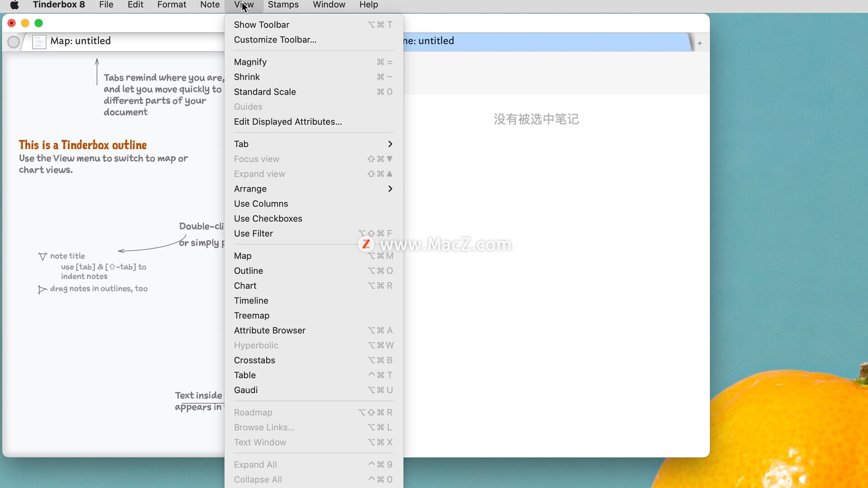Click the 'Tabs remind where you are' note
This screenshot has height=488, width=868.
[163, 95]
